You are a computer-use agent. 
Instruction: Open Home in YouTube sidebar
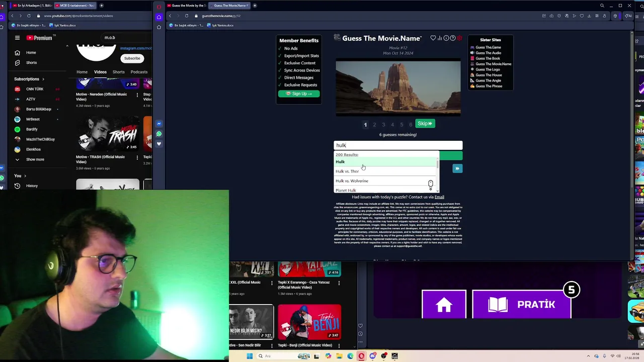[x=31, y=52]
